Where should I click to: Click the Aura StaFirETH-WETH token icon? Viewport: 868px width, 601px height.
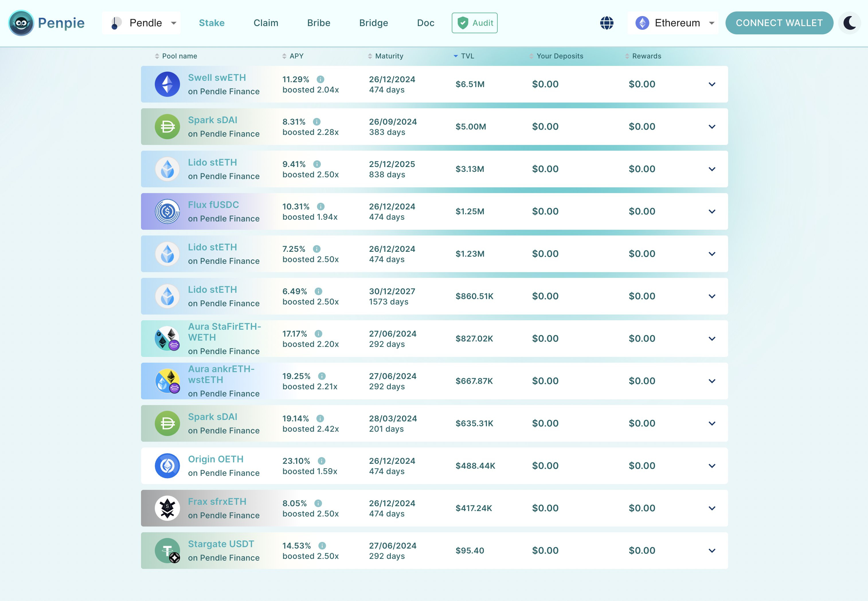point(167,339)
